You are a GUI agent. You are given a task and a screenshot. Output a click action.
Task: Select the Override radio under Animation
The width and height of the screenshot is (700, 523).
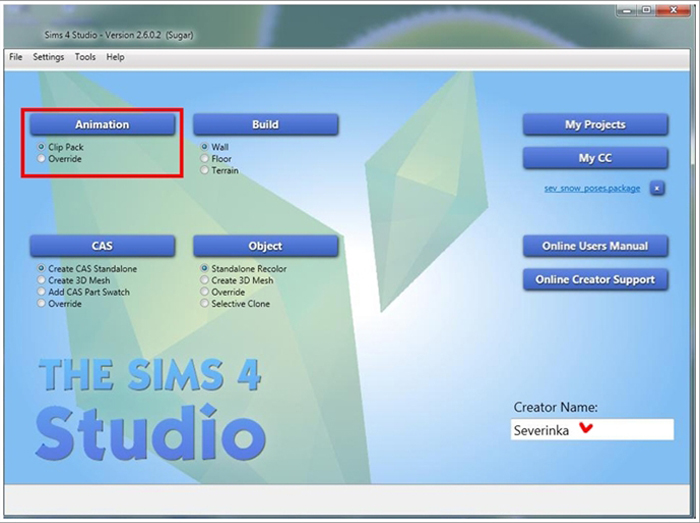(x=41, y=159)
